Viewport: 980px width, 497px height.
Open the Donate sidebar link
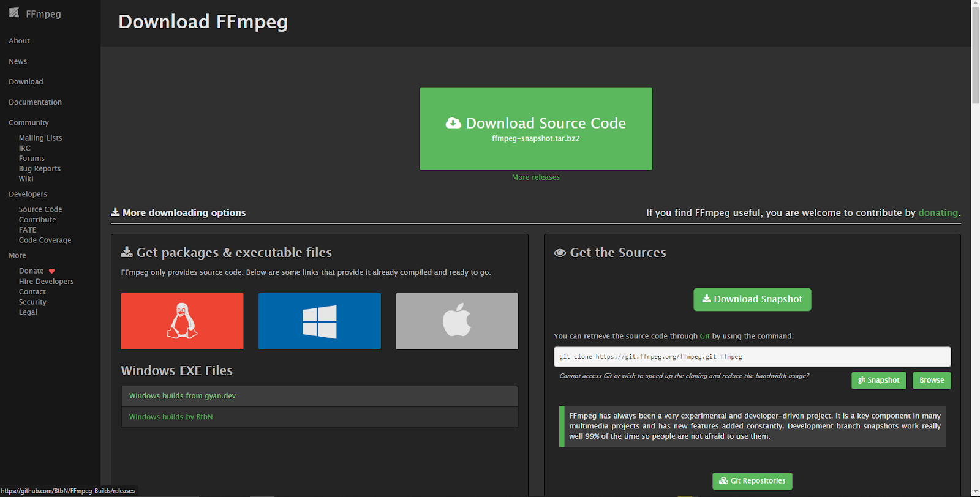coord(31,271)
